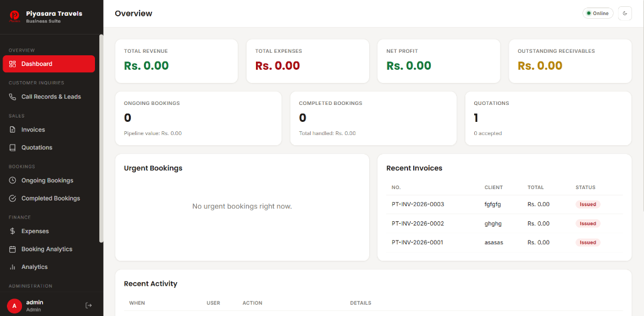Click the Completed Bookings checkmark icon
The image size is (644, 316).
coord(13,199)
